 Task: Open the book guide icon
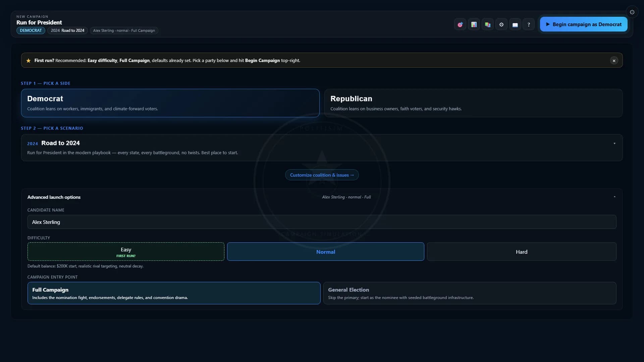tap(515, 24)
